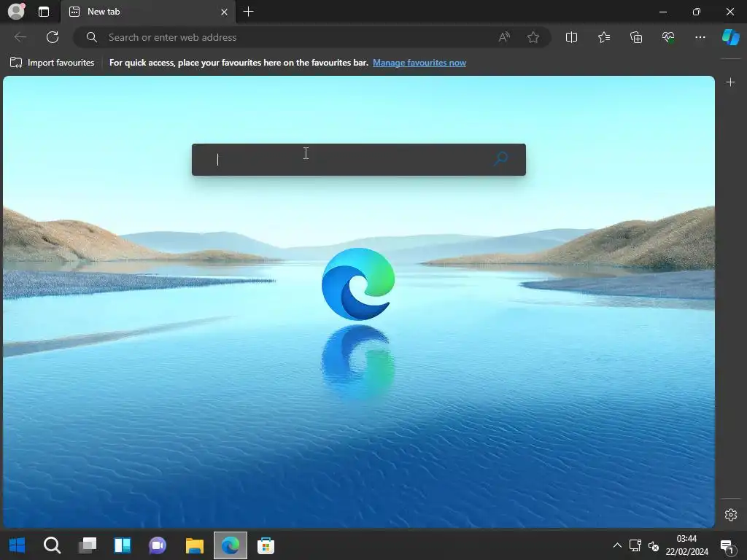Open muted volume tray icon

point(654,545)
